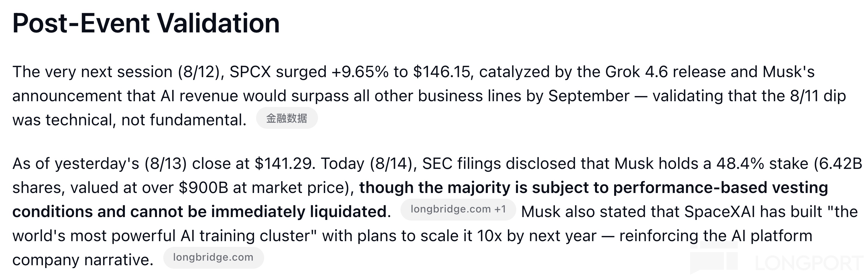
Task: Open the final longbridge.com citation chip
Action: (213, 258)
